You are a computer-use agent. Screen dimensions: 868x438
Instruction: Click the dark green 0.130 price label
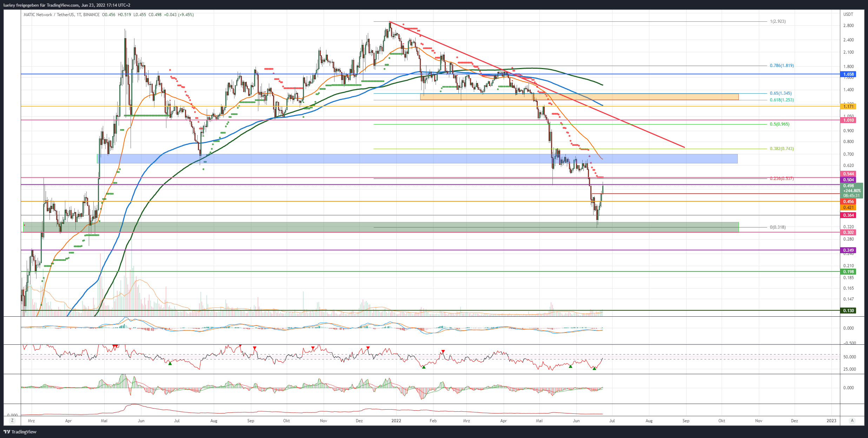849,311
